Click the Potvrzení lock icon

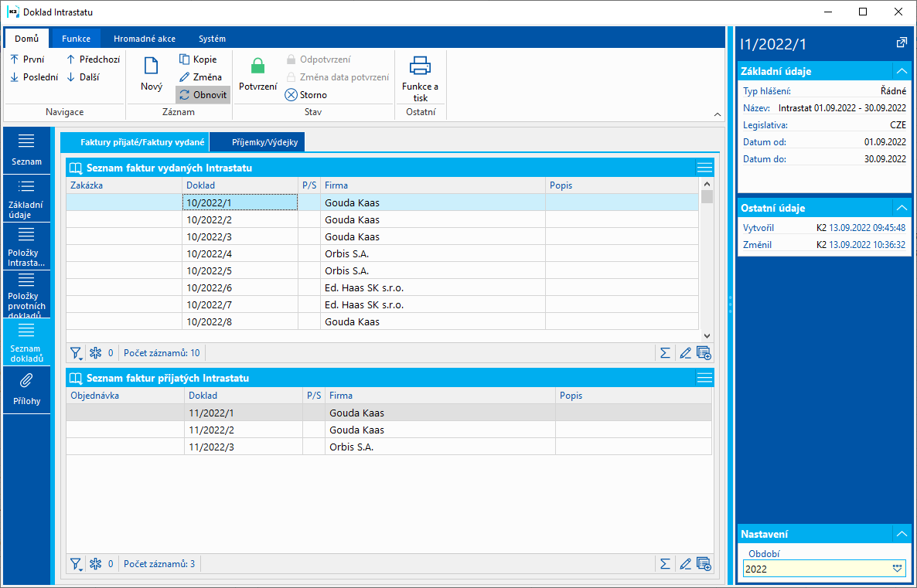click(257, 68)
